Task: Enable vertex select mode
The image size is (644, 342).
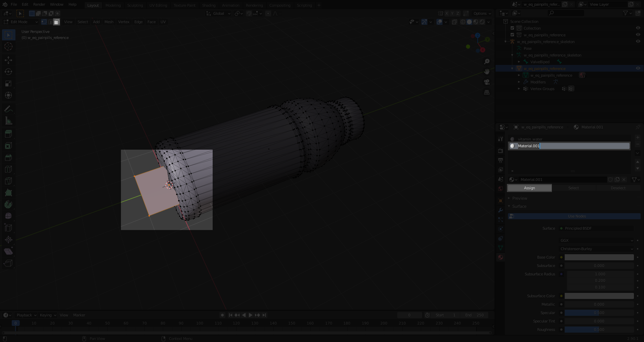Action: click(44, 22)
